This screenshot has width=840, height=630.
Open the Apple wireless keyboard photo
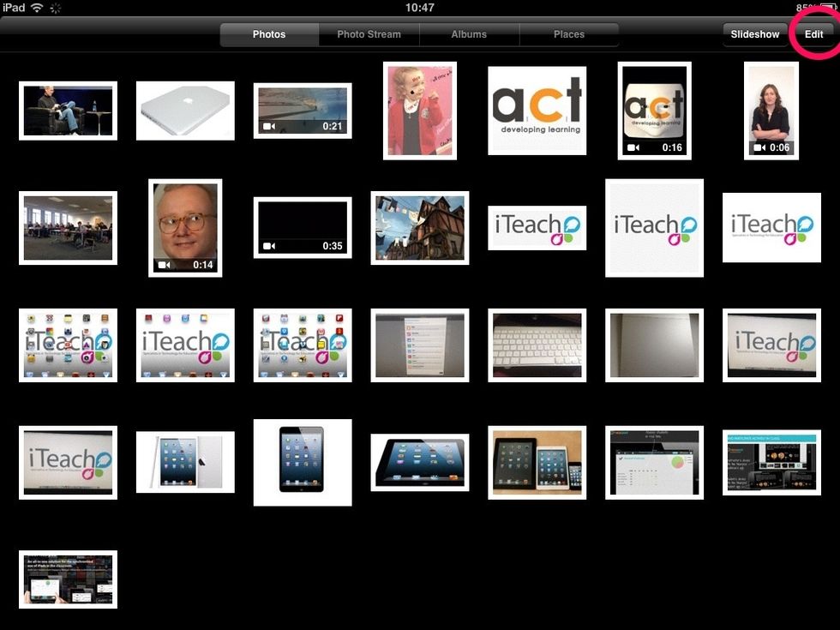pos(537,345)
